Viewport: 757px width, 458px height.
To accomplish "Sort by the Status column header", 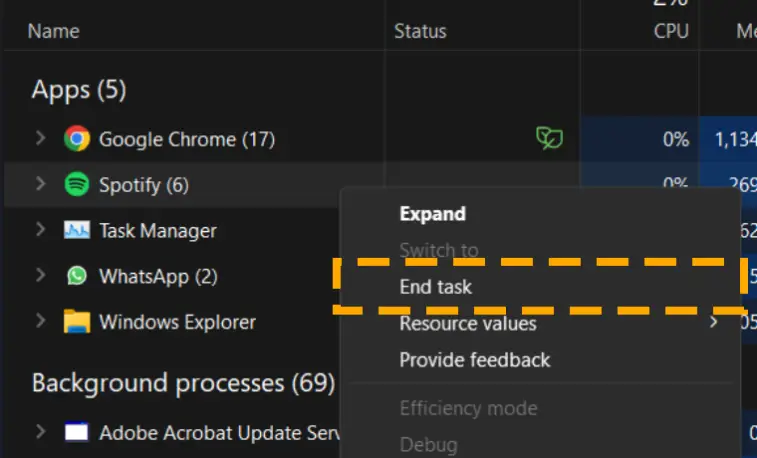I will point(420,31).
